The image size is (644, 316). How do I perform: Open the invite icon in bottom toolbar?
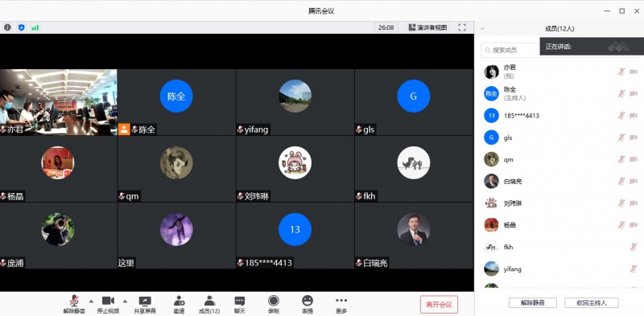click(179, 305)
